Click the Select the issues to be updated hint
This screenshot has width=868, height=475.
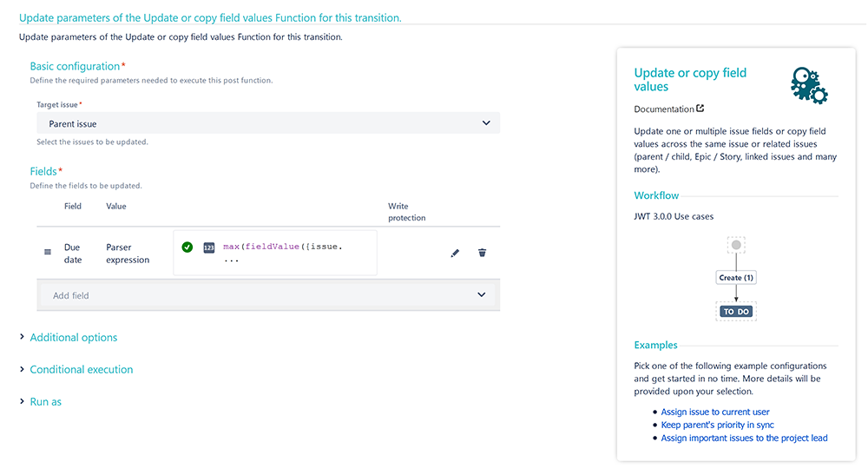click(93, 142)
